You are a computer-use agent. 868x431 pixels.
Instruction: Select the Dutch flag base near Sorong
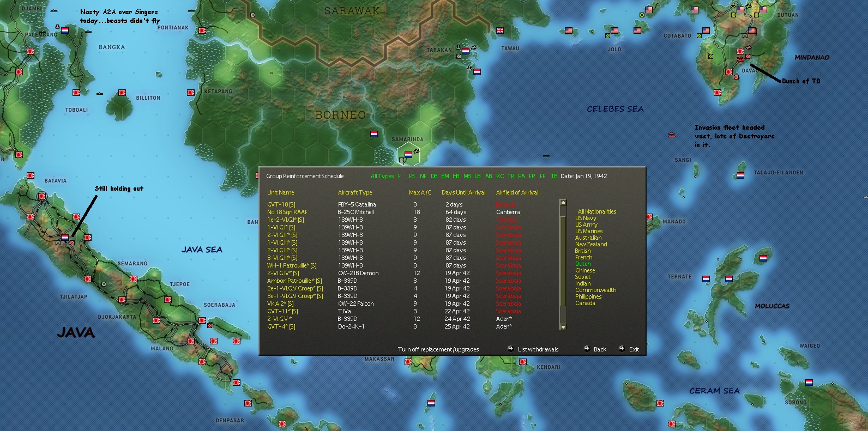(x=809, y=383)
